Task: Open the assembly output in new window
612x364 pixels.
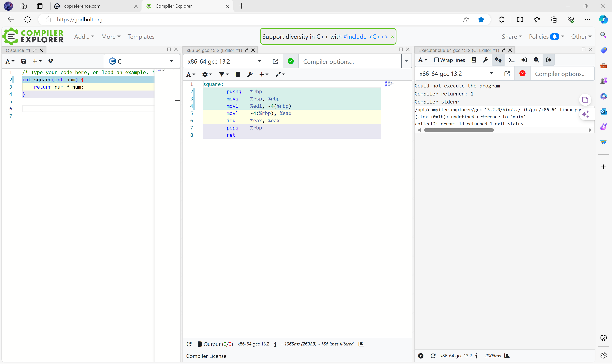Action: (x=275, y=61)
